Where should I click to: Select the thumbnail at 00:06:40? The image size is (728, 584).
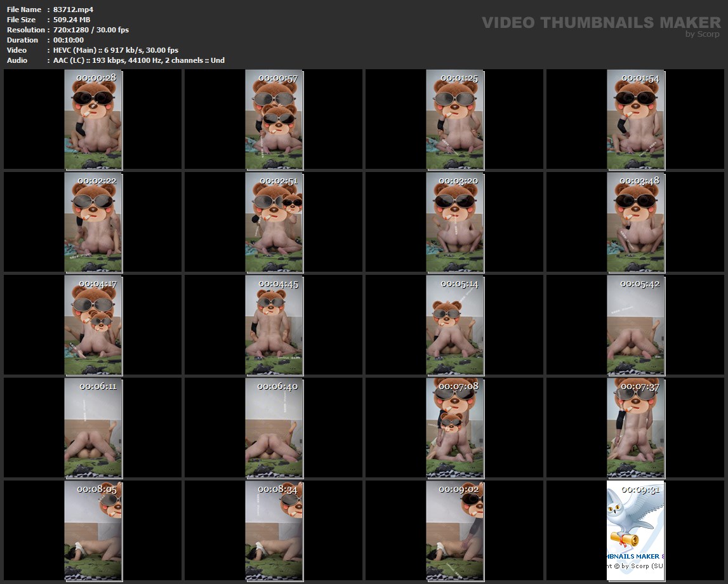274,428
